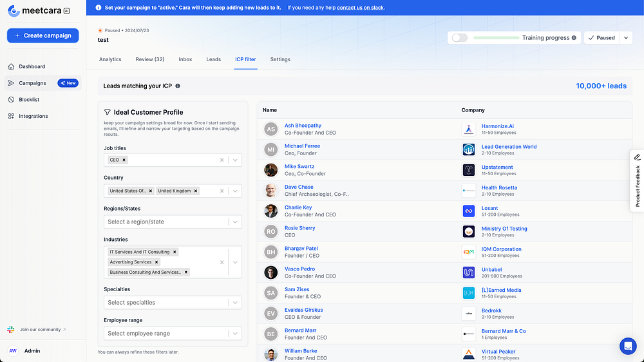
Task: Open the chat widget bubble
Action: pyautogui.click(x=628, y=346)
